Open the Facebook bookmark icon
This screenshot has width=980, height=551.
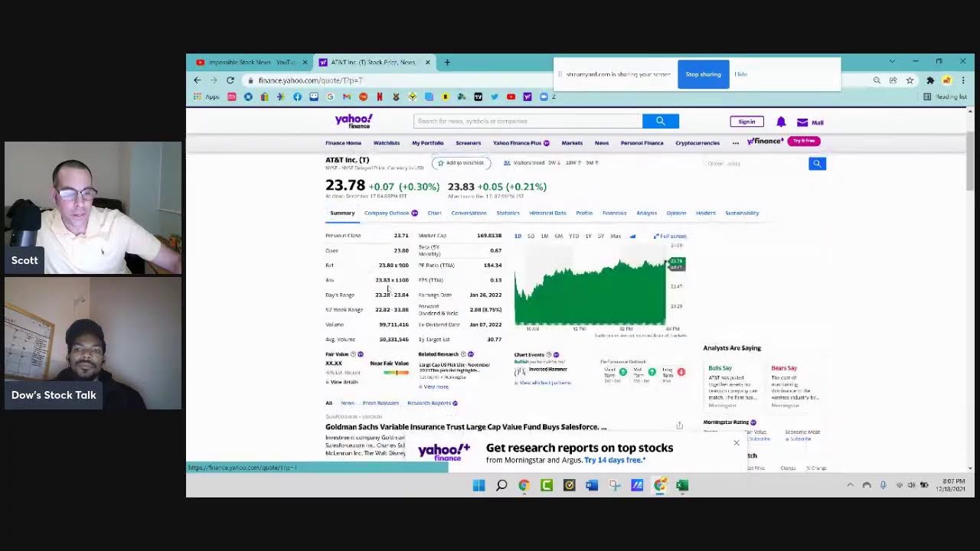tap(297, 96)
